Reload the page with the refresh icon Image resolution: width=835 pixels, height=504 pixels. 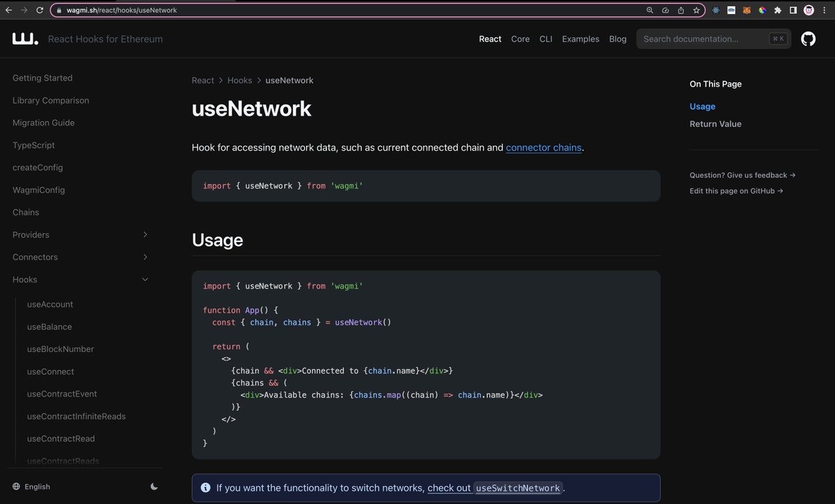click(40, 10)
